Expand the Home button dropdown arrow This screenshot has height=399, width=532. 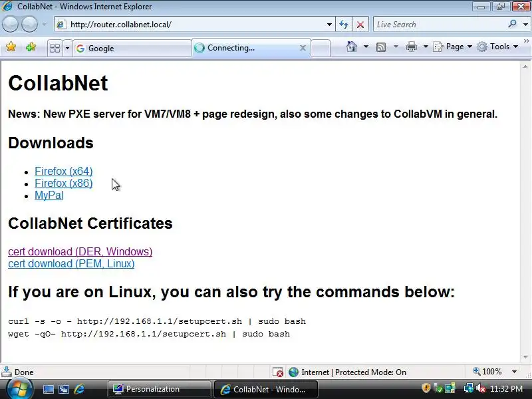(366, 47)
